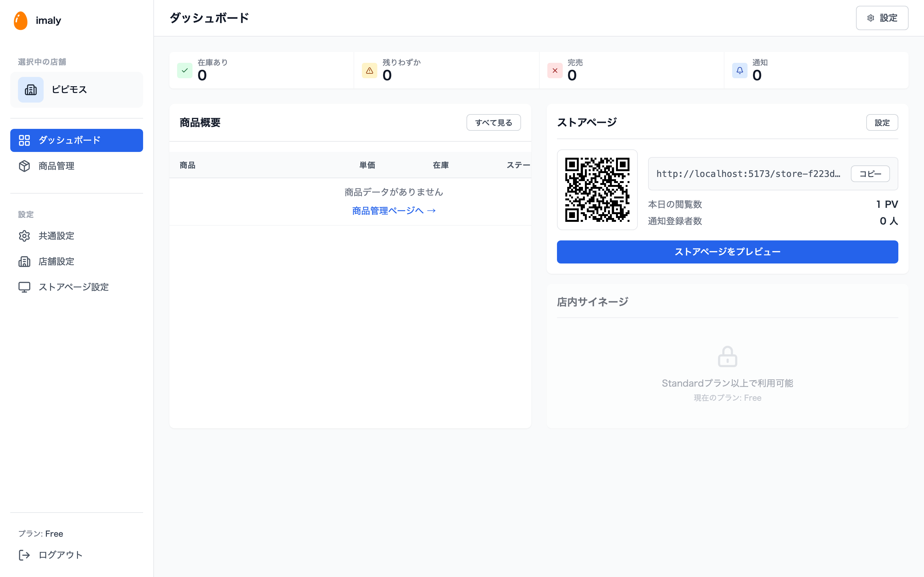Click the store QR code image
Screen dimensions: 924x577
[x=597, y=190]
